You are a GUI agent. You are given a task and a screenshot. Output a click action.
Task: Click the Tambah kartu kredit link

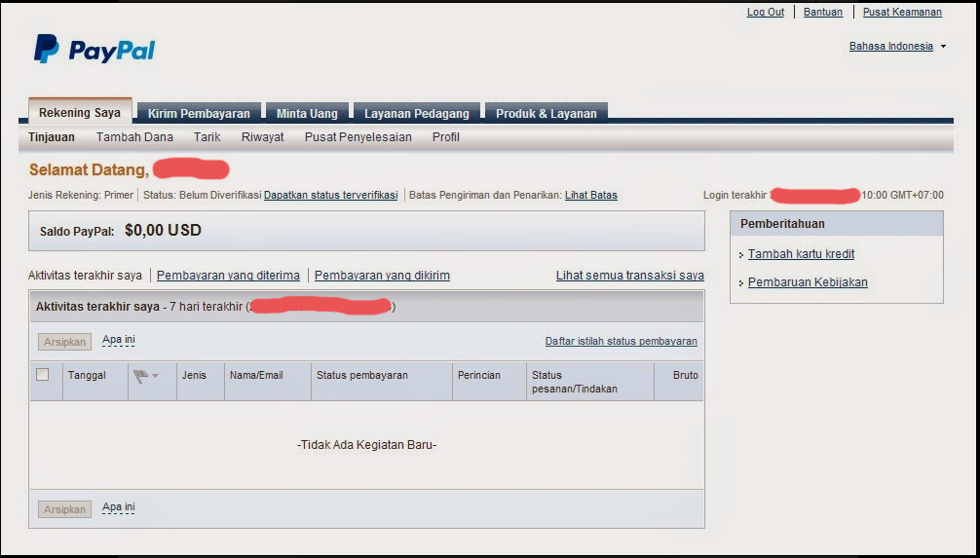802,254
